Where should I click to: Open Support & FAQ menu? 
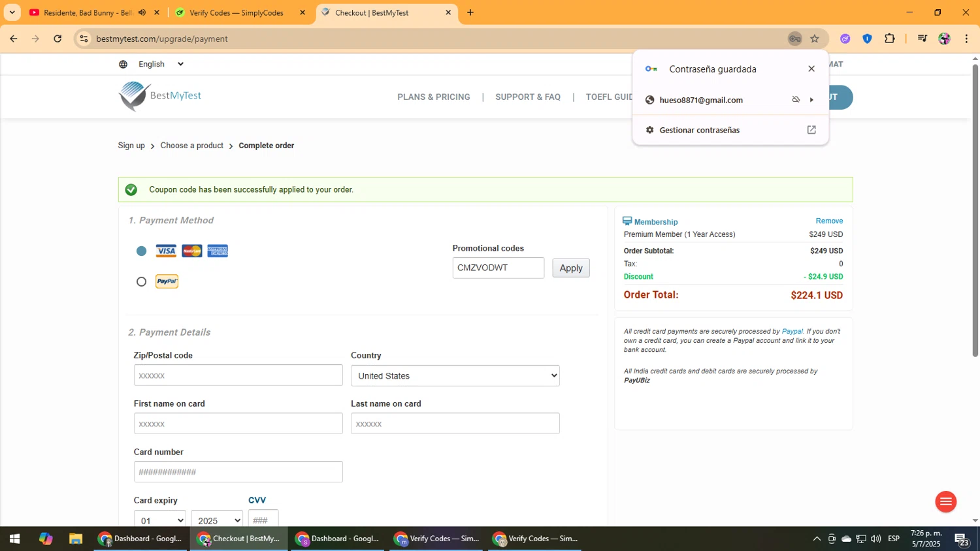(x=528, y=97)
